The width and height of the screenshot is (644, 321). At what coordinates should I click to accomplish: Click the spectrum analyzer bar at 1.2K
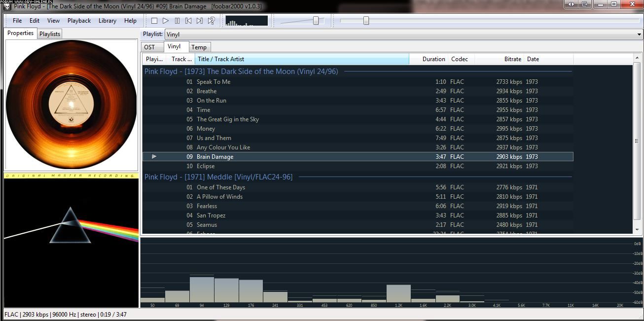pos(398,293)
